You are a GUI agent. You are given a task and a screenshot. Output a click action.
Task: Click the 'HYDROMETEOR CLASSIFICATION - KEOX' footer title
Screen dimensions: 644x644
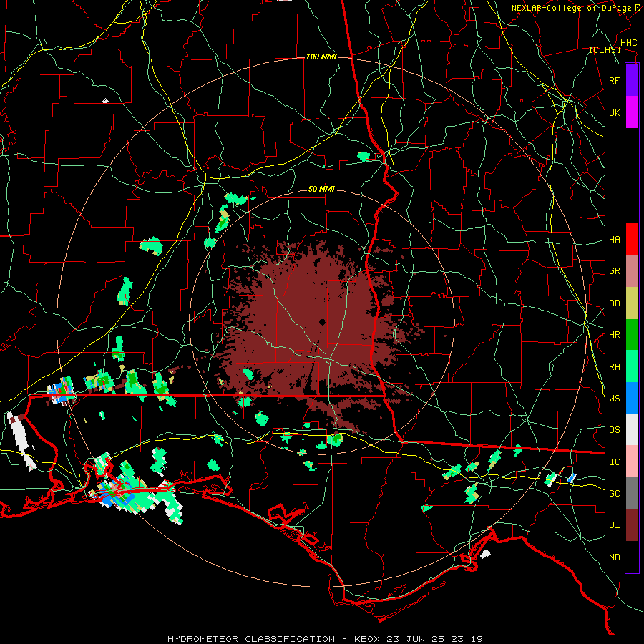pyautogui.click(x=274, y=639)
